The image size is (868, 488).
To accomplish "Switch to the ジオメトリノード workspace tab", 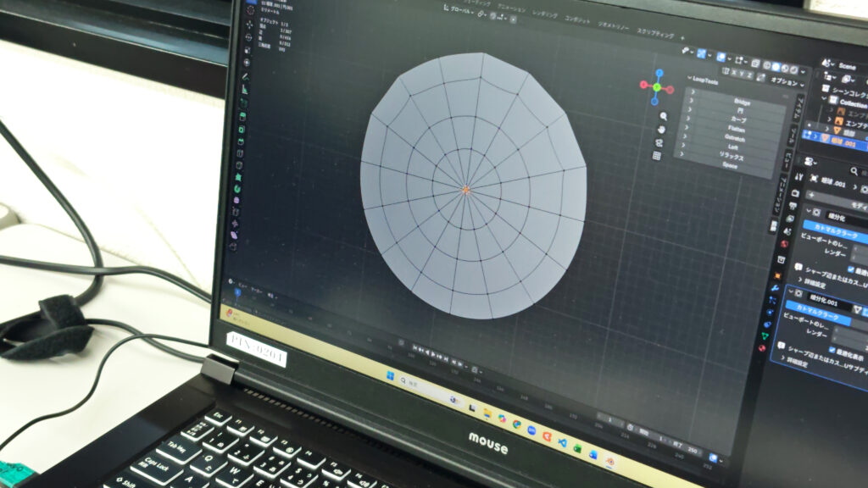I will [x=614, y=25].
